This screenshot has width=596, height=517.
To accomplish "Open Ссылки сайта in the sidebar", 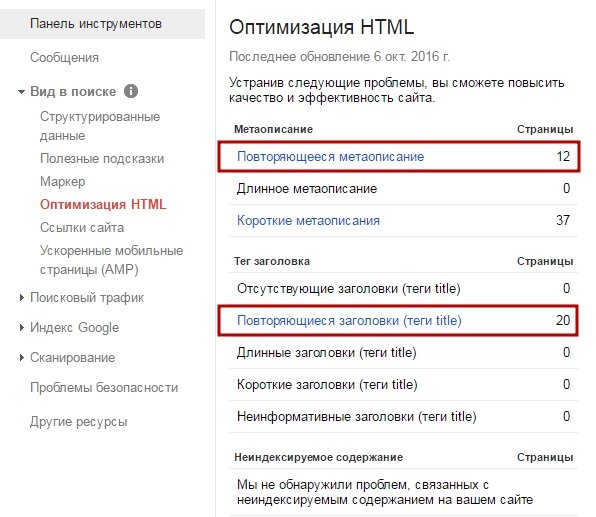I will click(x=82, y=227).
